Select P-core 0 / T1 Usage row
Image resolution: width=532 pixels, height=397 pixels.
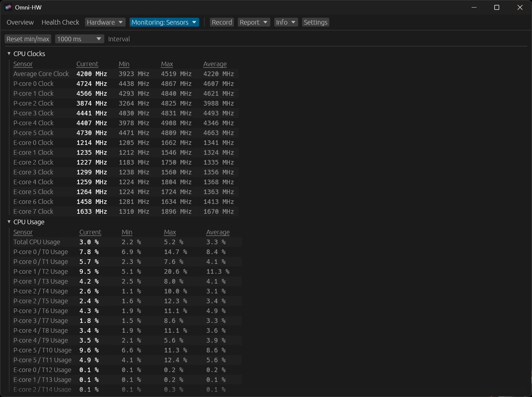[x=127, y=262]
